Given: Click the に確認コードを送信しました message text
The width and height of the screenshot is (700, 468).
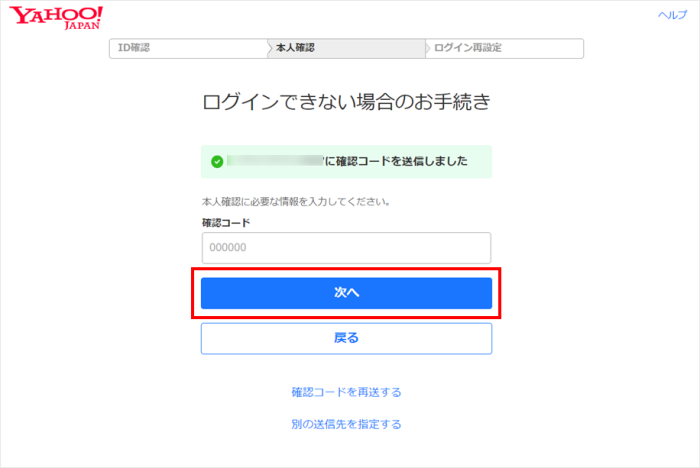Looking at the screenshot, I should click(396, 161).
